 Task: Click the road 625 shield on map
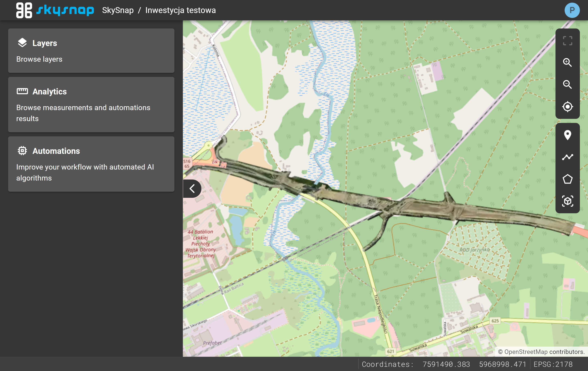[x=495, y=321]
